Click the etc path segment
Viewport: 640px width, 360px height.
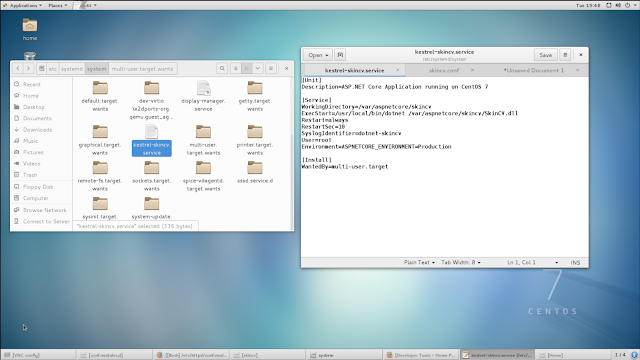pyautogui.click(x=53, y=69)
